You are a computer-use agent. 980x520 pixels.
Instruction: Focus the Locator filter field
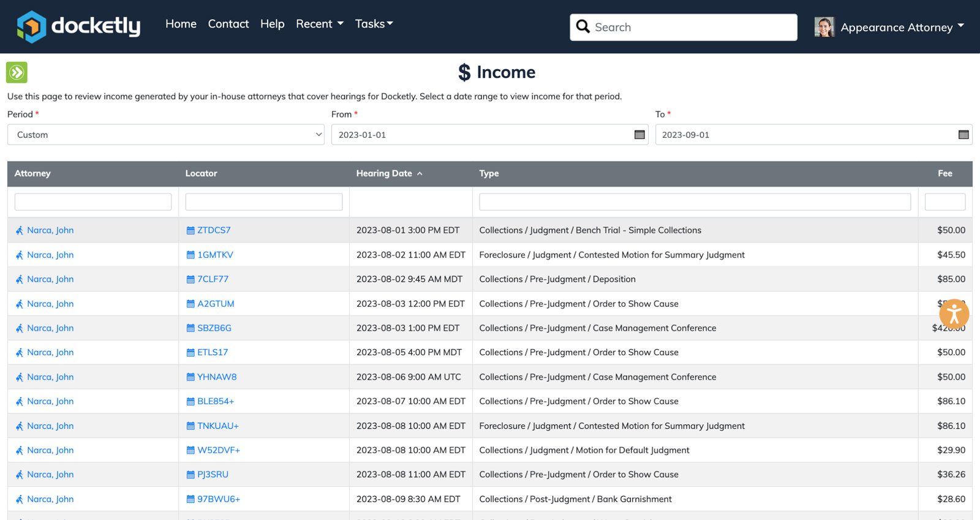[264, 202]
